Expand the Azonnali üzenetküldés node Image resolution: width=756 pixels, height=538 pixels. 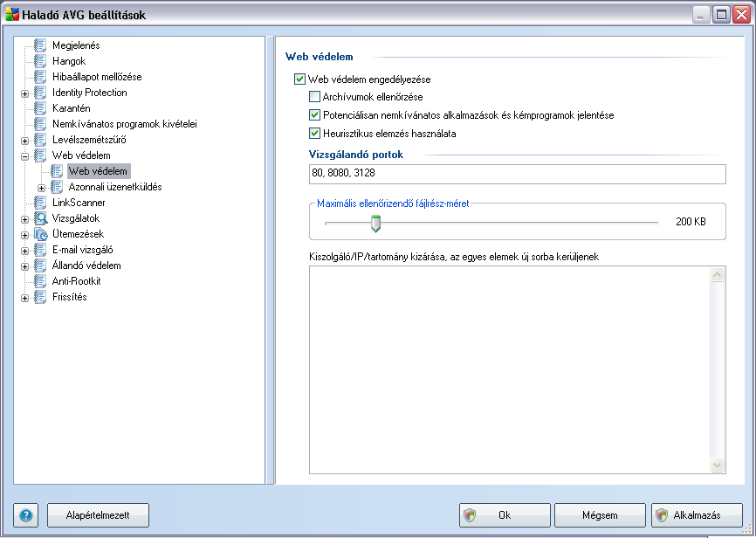pos(41,188)
